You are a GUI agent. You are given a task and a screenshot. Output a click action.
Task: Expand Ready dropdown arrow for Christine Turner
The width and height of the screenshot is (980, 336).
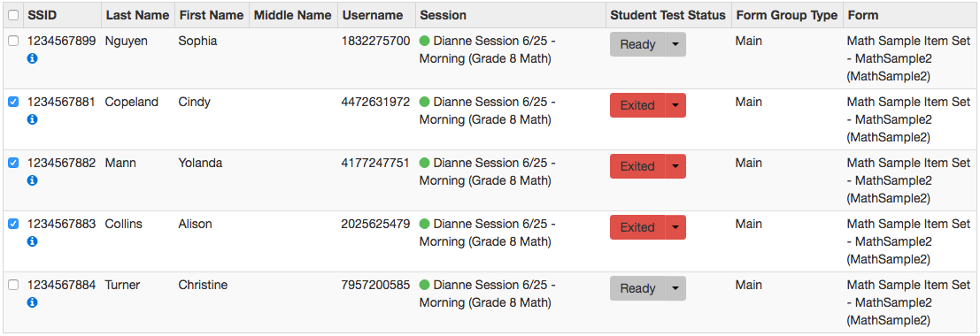[x=675, y=288]
